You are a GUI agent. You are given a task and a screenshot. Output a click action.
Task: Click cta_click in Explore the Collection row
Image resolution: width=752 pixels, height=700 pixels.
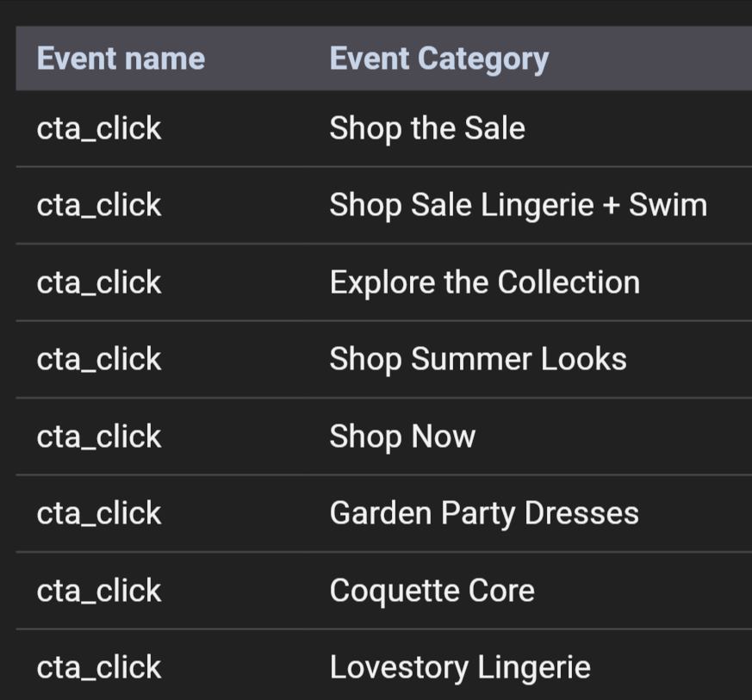pos(99,282)
